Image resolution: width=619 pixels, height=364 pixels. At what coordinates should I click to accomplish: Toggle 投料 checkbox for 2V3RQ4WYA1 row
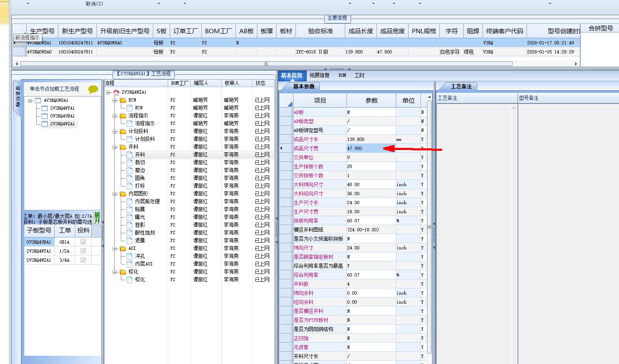point(83,251)
